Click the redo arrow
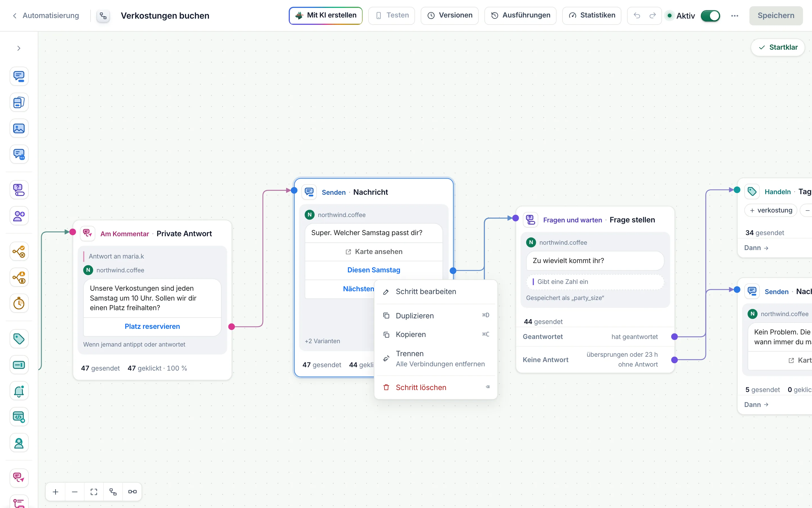The image size is (812, 508). [x=652, y=16]
